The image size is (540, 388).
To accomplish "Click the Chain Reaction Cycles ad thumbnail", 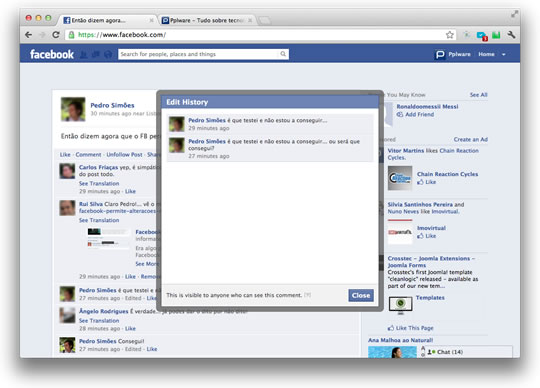I will pyautogui.click(x=400, y=178).
